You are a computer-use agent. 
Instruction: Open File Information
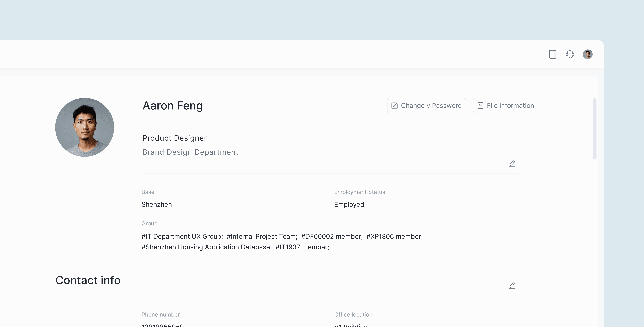[505, 105]
